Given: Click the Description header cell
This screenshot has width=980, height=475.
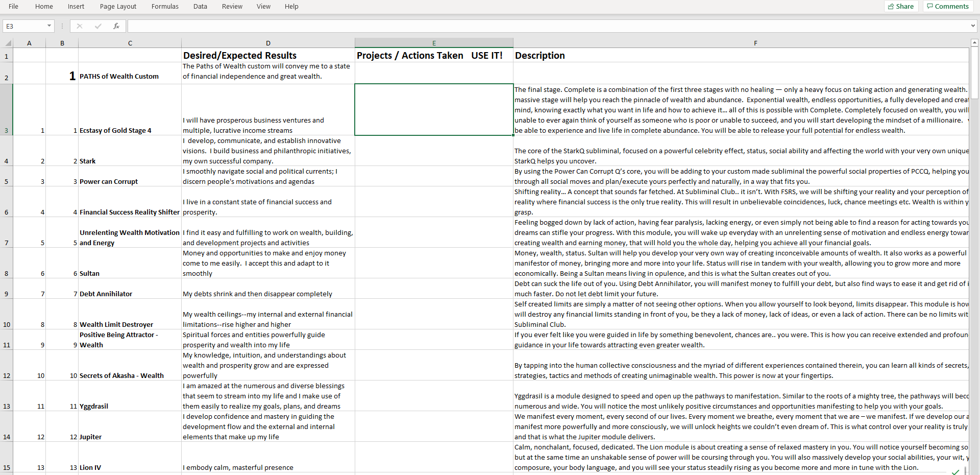Looking at the screenshot, I should 741,55.
